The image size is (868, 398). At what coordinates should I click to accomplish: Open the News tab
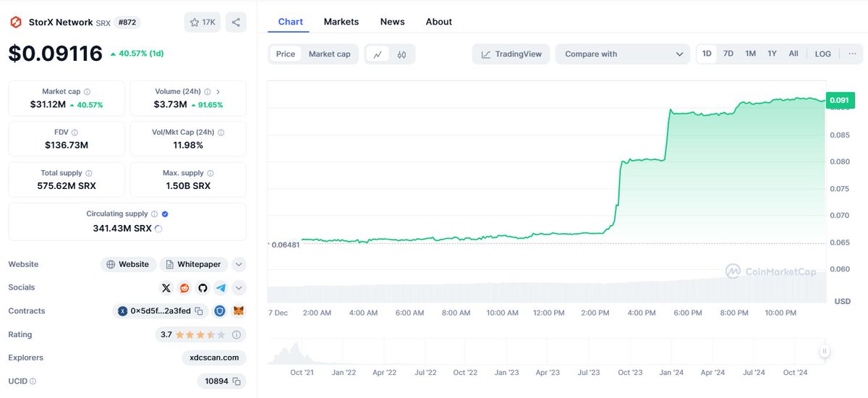pos(393,22)
